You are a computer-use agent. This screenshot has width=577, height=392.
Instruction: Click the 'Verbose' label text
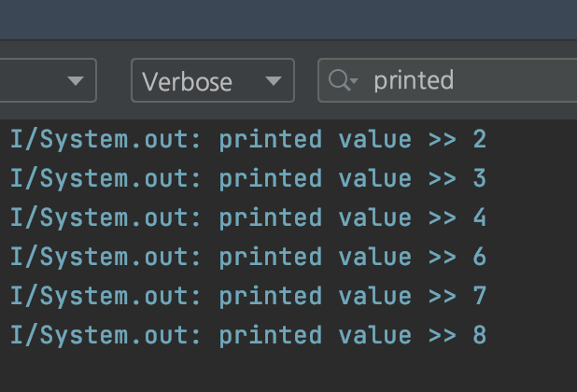click(x=187, y=81)
